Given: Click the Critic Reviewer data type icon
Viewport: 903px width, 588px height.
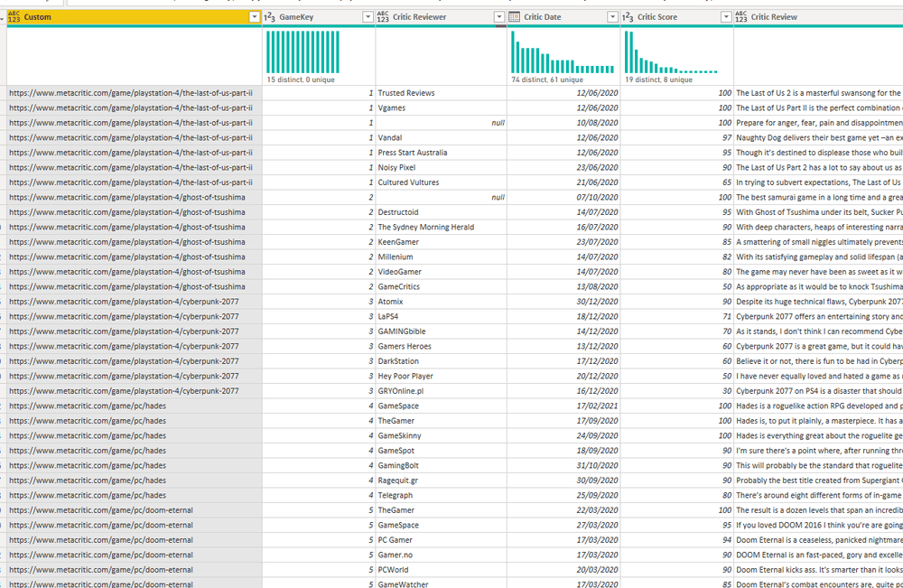Looking at the screenshot, I should point(383,17).
